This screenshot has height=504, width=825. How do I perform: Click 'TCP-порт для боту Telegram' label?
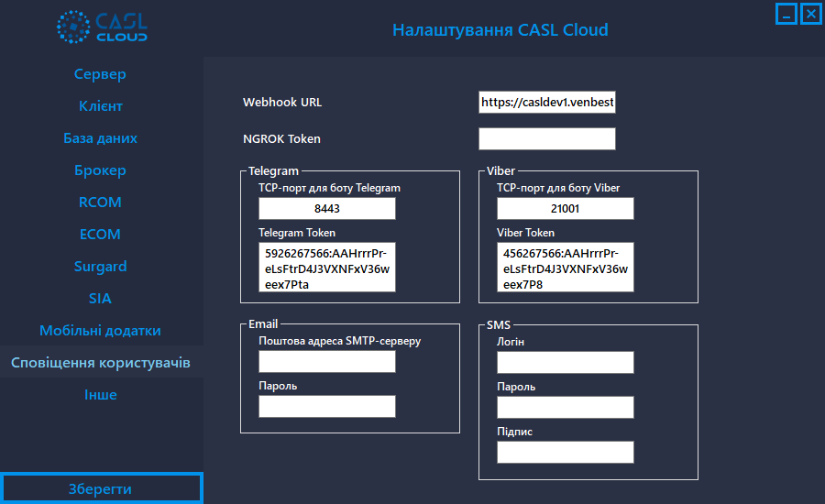[x=329, y=188]
